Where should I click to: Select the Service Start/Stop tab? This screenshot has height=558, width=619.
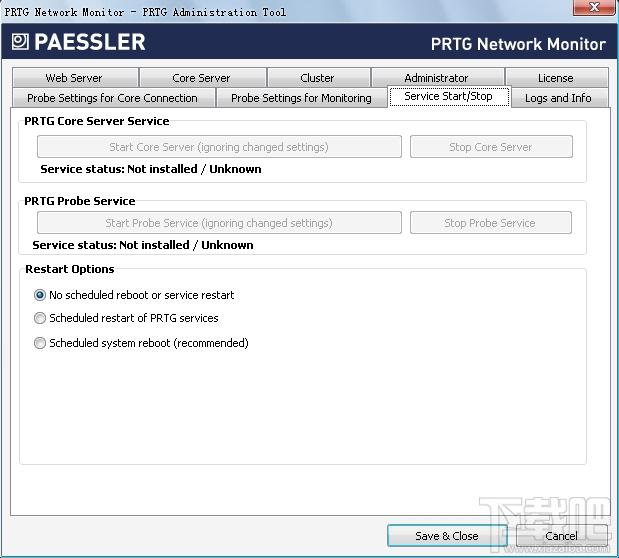pyautogui.click(x=448, y=97)
